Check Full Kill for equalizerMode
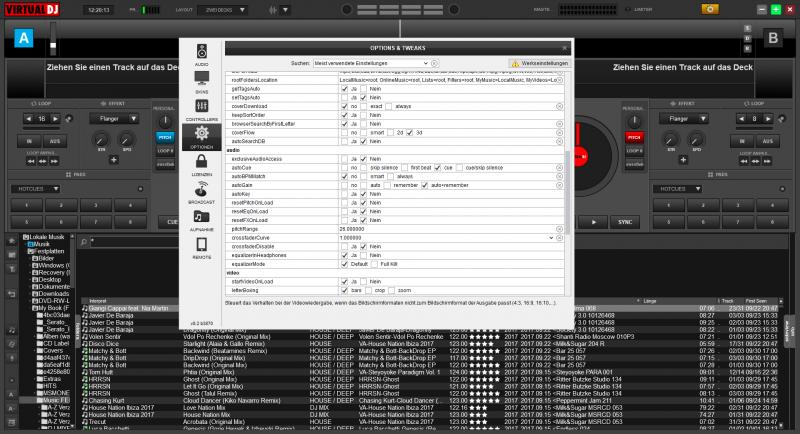The image size is (800, 434). click(374, 264)
